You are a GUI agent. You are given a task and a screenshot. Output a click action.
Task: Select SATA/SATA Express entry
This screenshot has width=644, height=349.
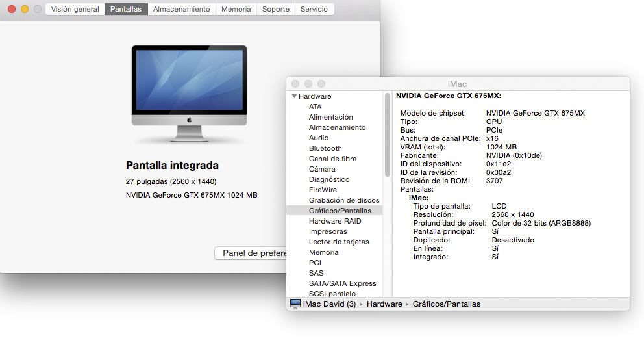point(343,283)
